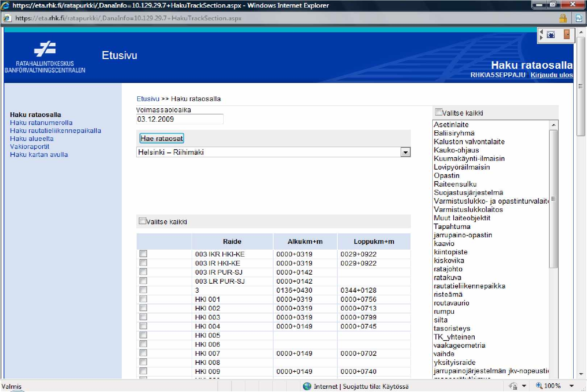
Task: Click the Kirjaudu ulos link
Action: tap(551, 75)
